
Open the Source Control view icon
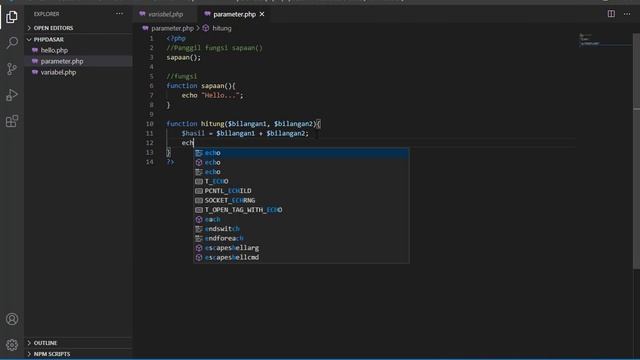(x=12, y=69)
